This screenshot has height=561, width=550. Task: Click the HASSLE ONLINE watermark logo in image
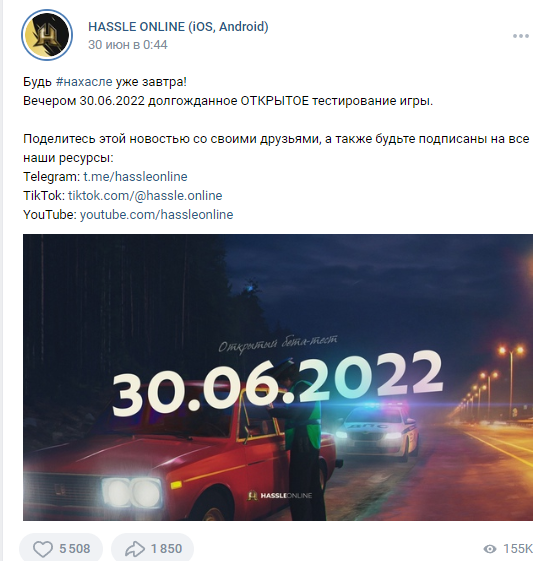pyautogui.click(x=279, y=495)
